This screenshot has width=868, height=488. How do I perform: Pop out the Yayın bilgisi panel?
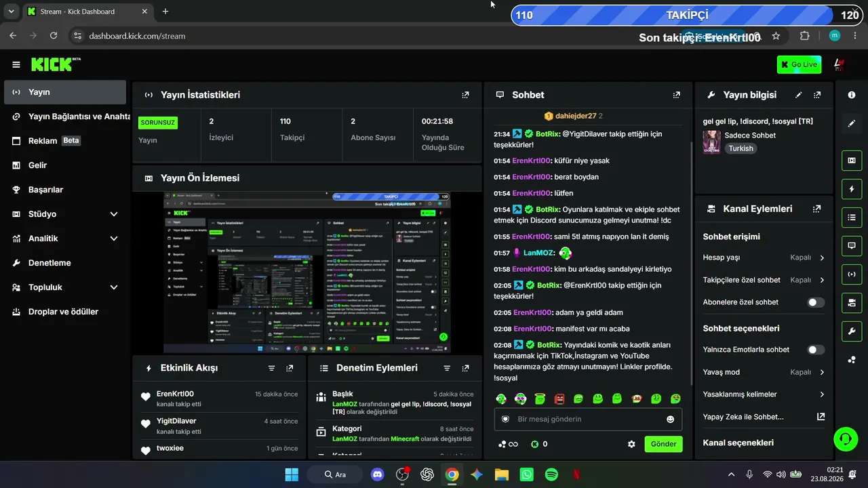pos(817,95)
